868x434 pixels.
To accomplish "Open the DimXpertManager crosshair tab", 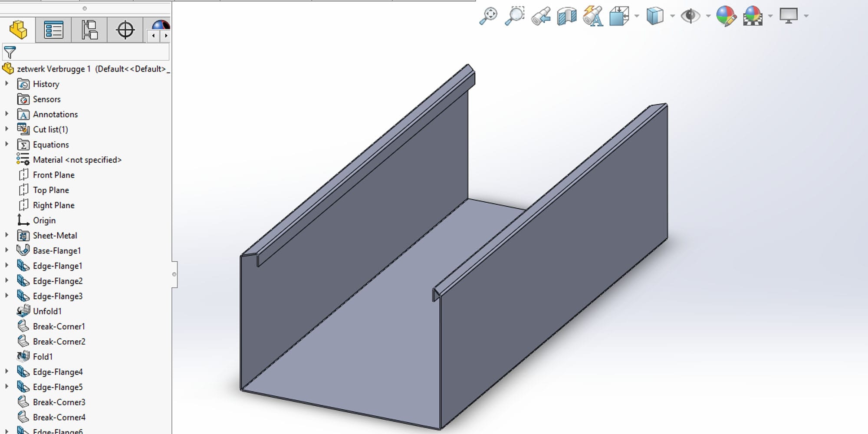I will pyautogui.click(x=125, y=30).
